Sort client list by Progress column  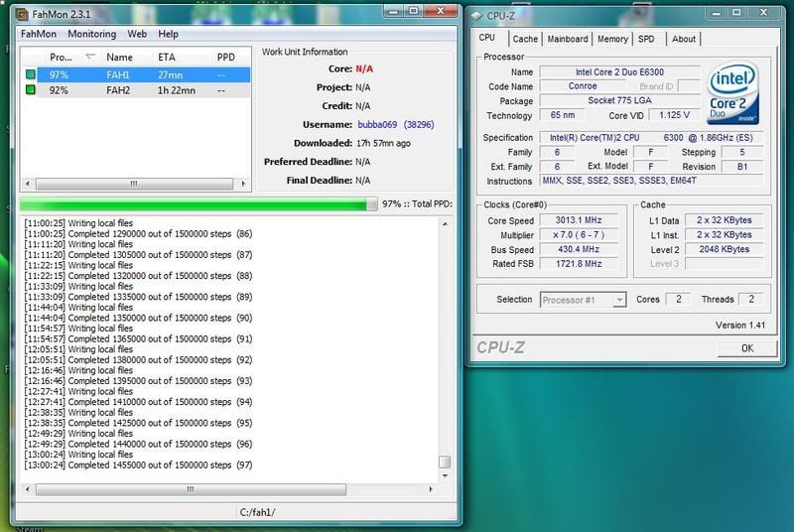click(x=70, y=58)
